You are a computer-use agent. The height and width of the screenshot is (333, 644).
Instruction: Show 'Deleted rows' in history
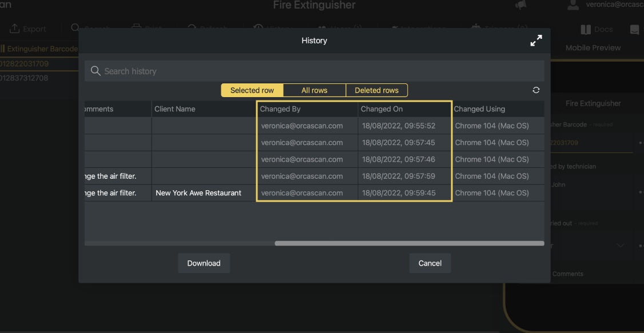tap(376, 90)
